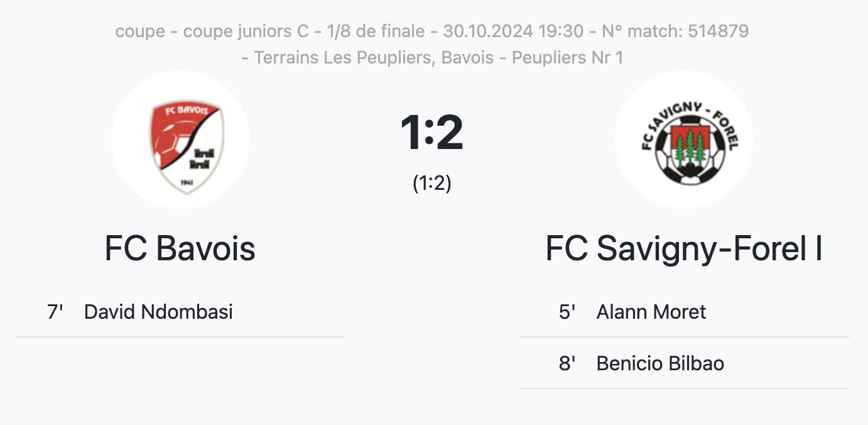868x425 pixels.
Task: Select goal scorer Alann Moret
Action: (x=651, y=312)
